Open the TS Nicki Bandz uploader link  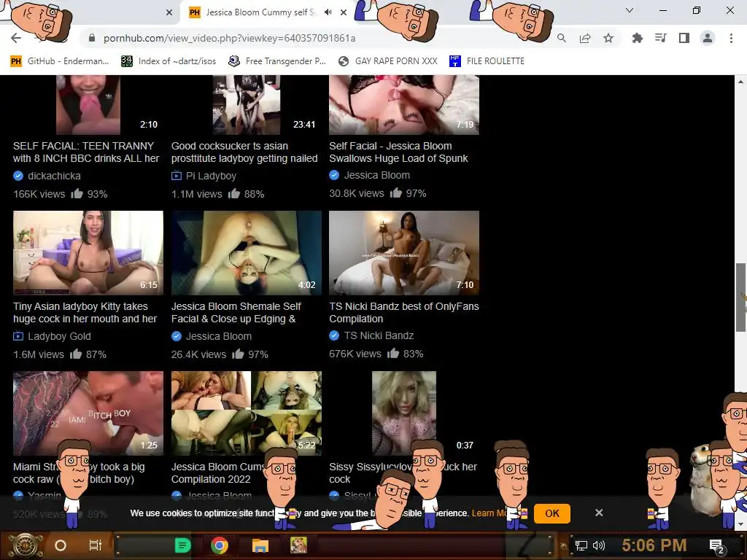pyautogui.click(x=379, y=335)
